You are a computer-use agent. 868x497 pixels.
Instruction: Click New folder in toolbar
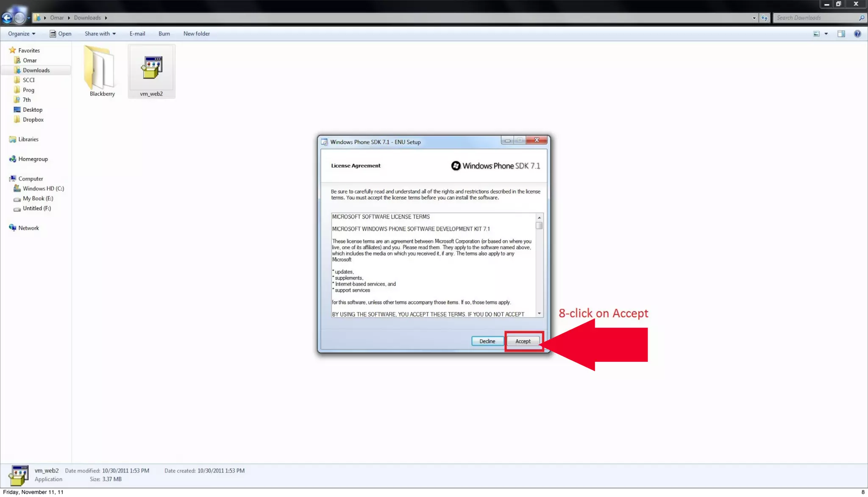tap(196, 34)
